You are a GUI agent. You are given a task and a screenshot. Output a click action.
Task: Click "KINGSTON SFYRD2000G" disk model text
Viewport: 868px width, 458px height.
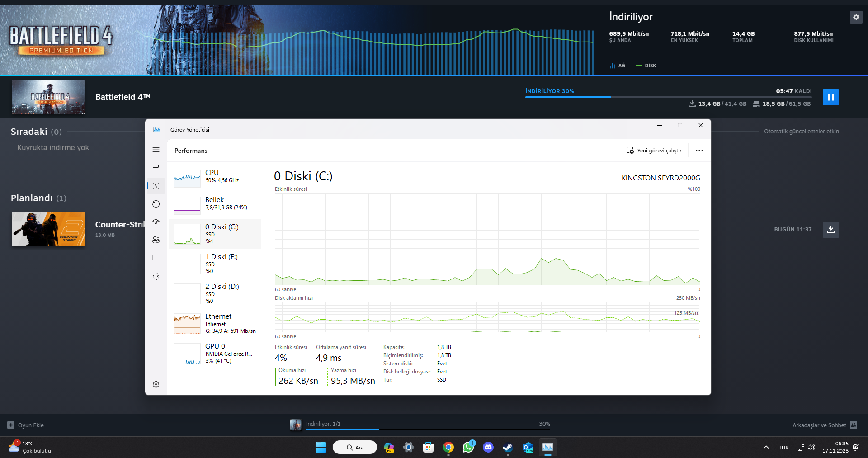tap(660, 178)
